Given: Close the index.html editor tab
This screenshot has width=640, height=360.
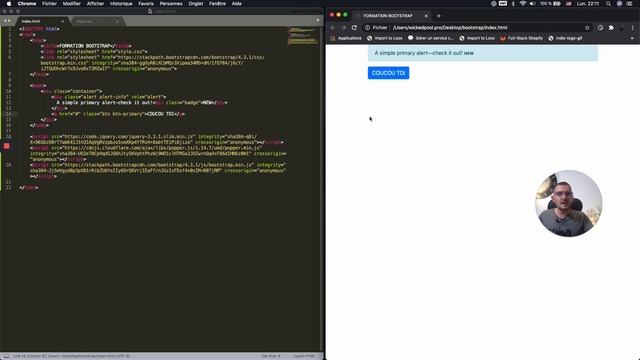Looking at the screenshot, I should (x=62, y=21).
